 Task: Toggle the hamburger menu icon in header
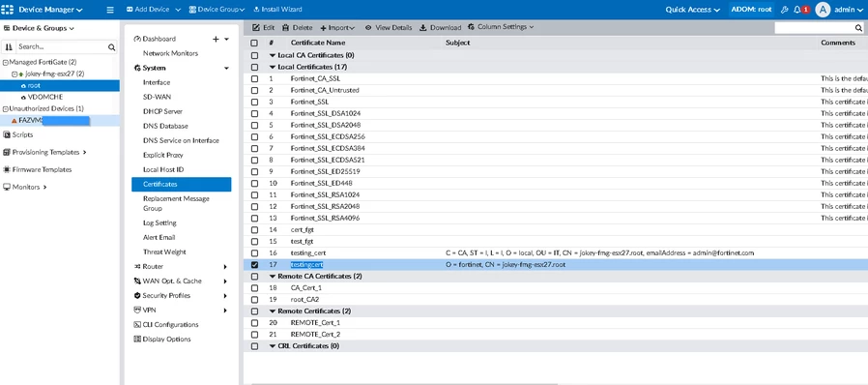point(110,10)
